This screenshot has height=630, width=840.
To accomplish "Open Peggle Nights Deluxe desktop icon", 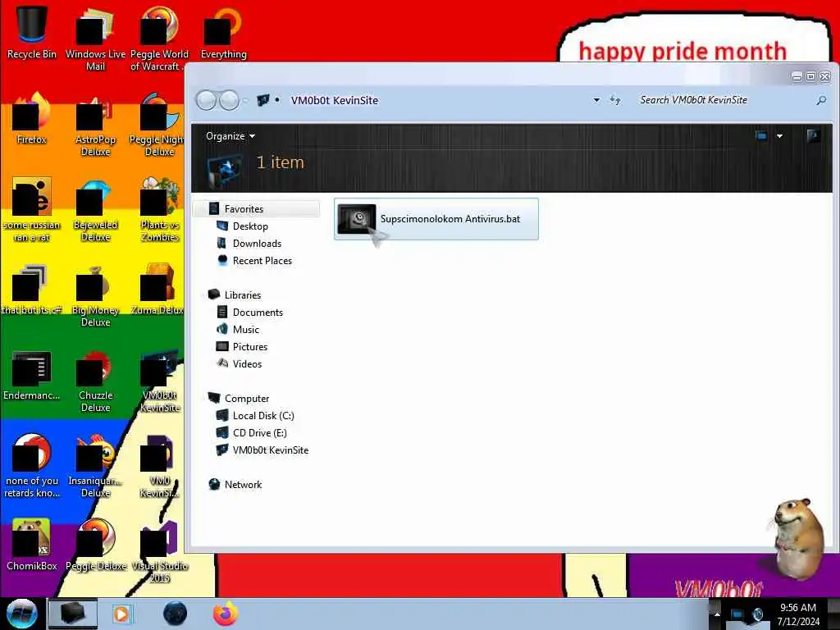I will 159,125.
